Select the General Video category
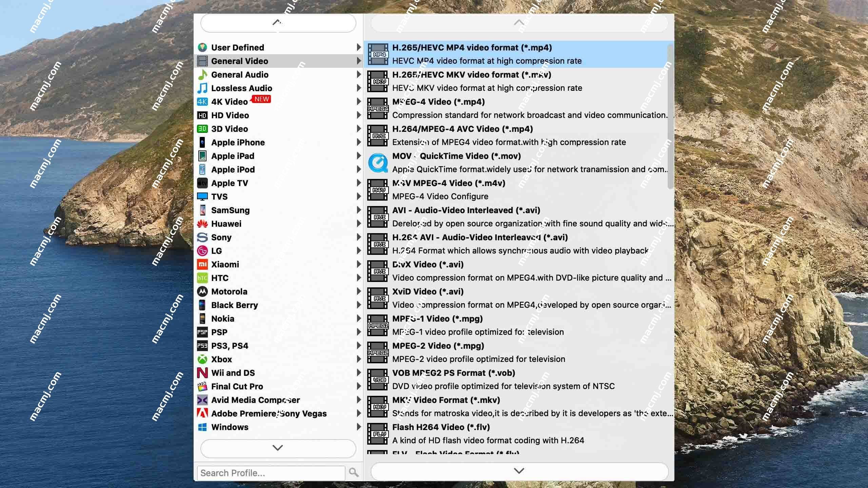Screen dimensions: 868x488 278,61
